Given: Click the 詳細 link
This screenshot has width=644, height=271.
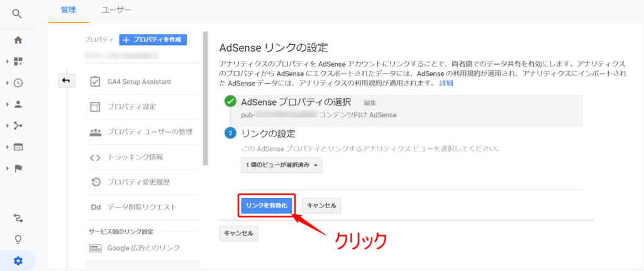Looking at the screenshot, I should click(x=447, y=84).
